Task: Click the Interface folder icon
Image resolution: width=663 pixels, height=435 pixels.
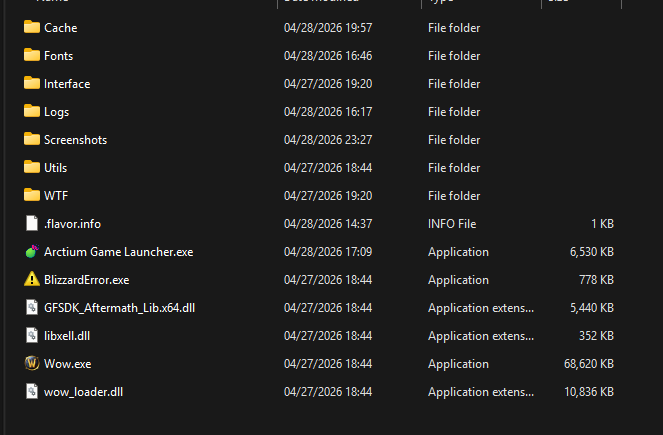Action: click(31, 84)
